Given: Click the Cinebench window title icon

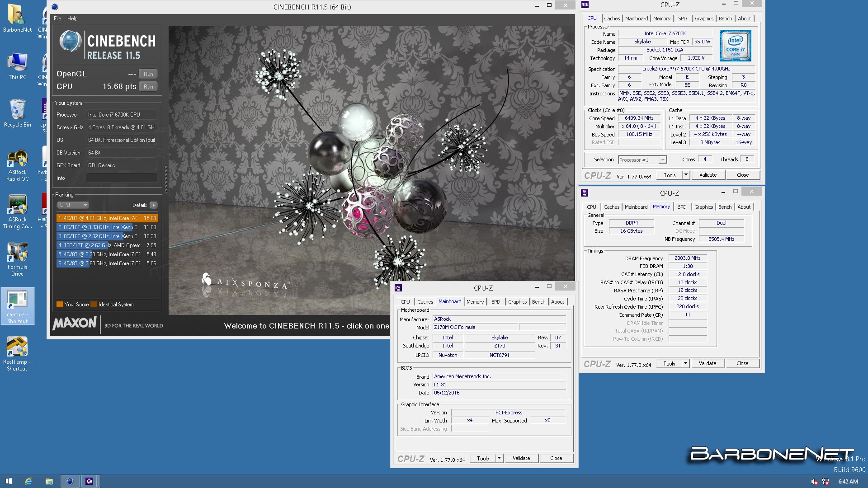Looking at the screenshot, I should [55, 7].
